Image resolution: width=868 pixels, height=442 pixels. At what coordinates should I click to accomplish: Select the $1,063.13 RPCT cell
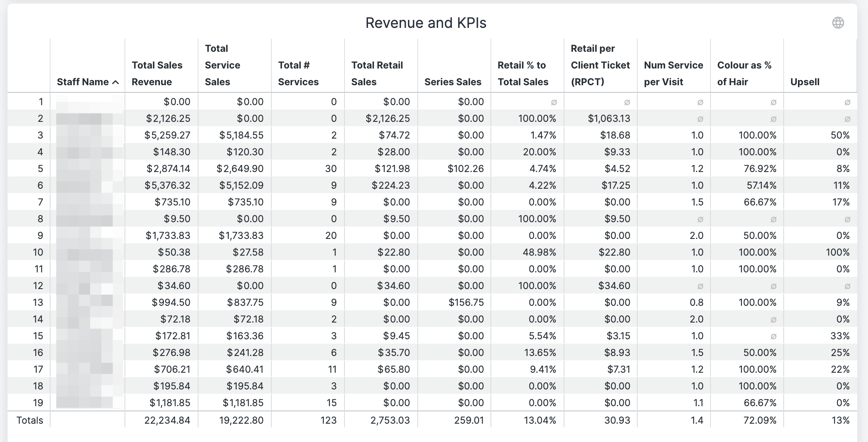coord(609,118)
